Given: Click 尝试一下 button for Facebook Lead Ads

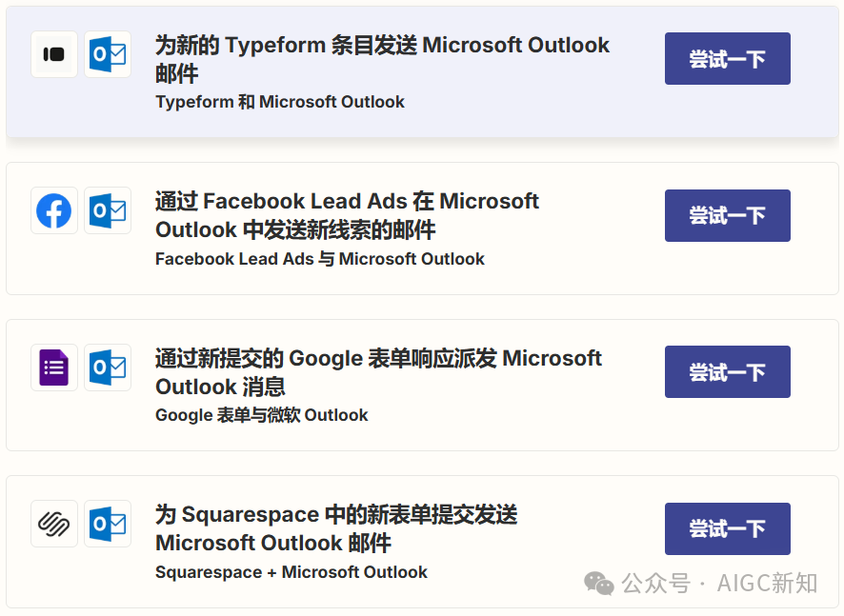Looking at the screenshot, I should click(727, 215).
